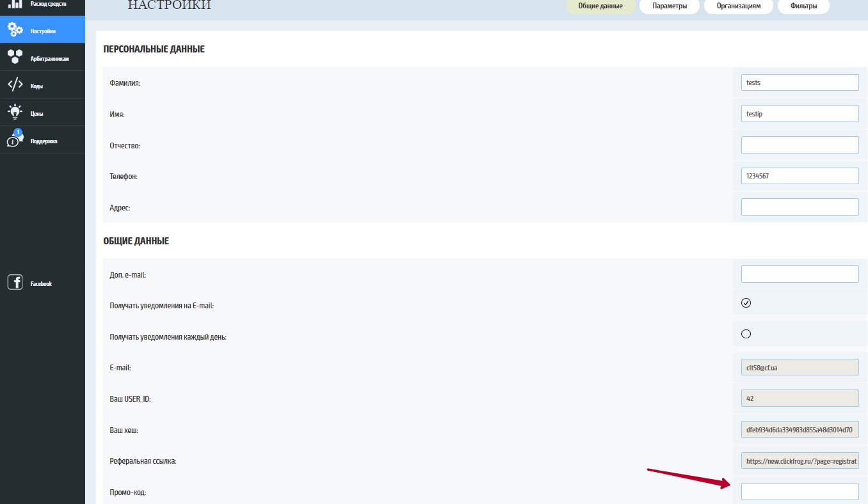The height and width of the screenshot is (504, 868).
Task: Click the Facebook icon in sidebar
Action: click(x=15, y=283)
